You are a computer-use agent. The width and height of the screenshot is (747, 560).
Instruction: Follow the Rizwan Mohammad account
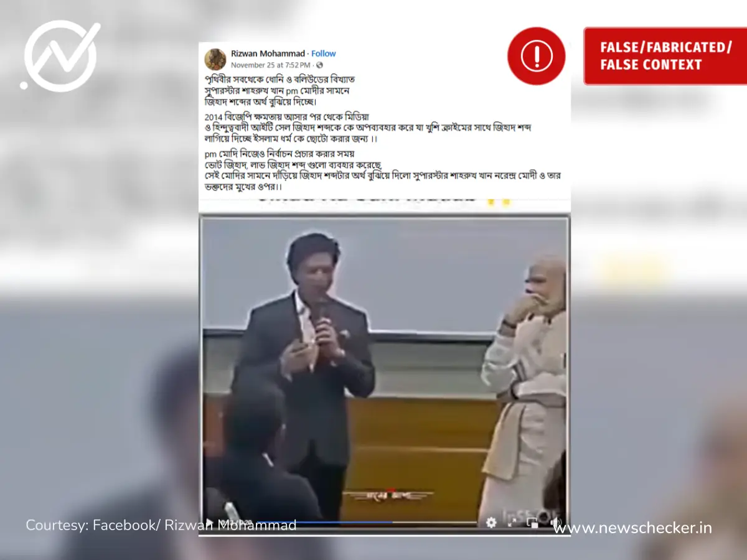pyautogui.click(x=324, y=54)
